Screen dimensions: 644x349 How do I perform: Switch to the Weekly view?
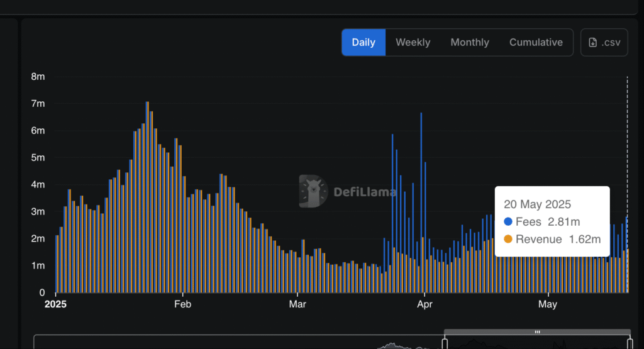[x=413, y=42]
